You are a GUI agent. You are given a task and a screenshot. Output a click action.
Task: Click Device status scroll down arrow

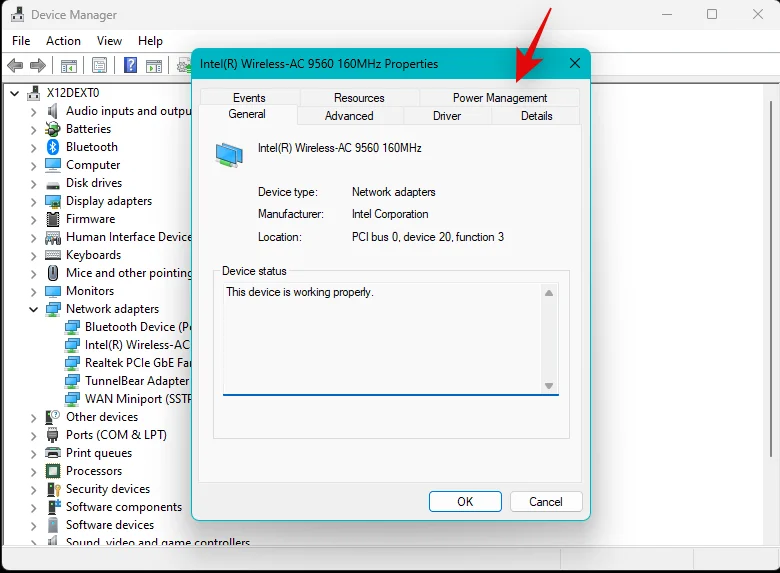click(549, 386)
